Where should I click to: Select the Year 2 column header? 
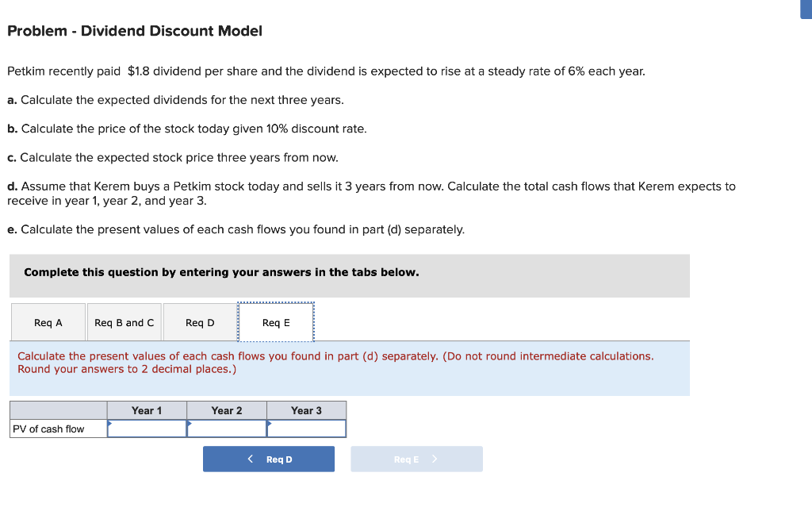(x=227, y=410)
